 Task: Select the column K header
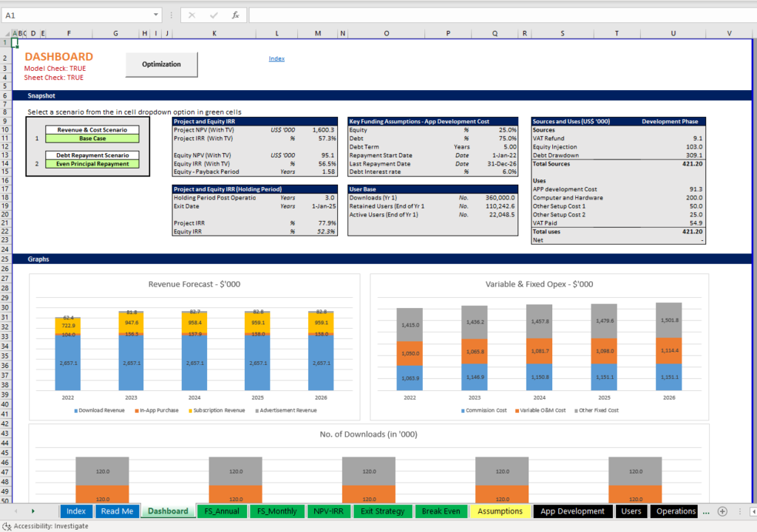click(214, 33)
